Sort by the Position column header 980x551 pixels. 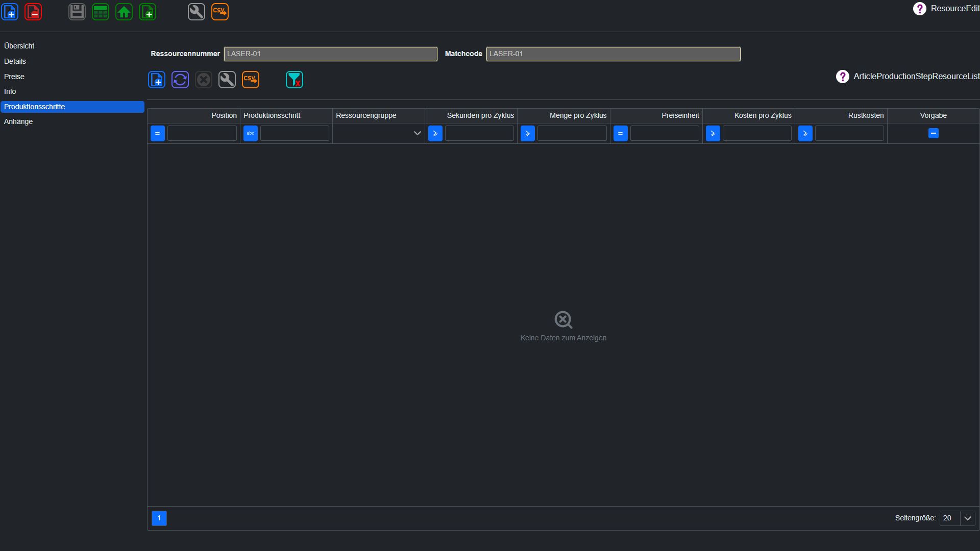click(x=193, y=115)
